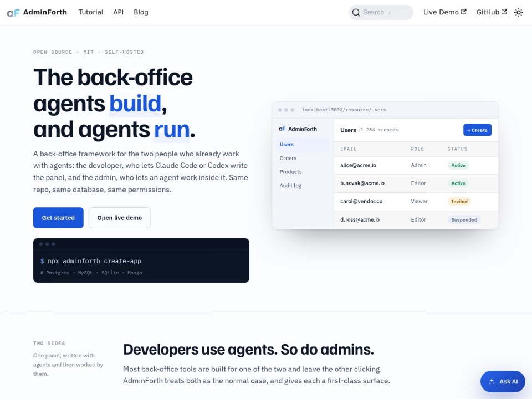Click the + Create button in mock panel

coord(477,130)
